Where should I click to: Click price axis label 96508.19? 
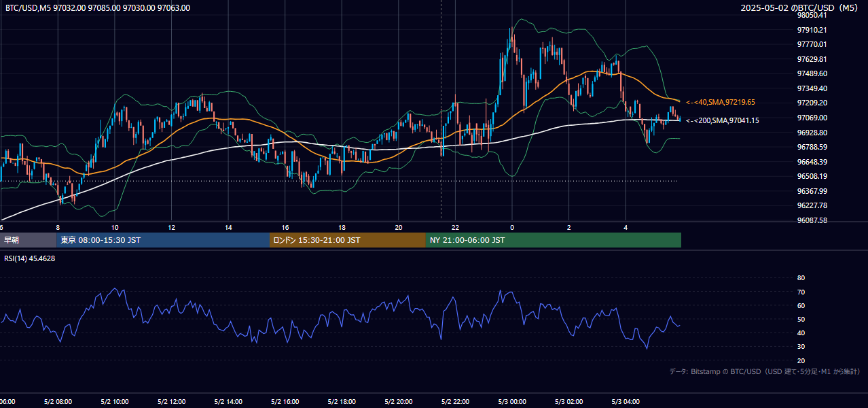pyautogui.click(x=812, y=176)
